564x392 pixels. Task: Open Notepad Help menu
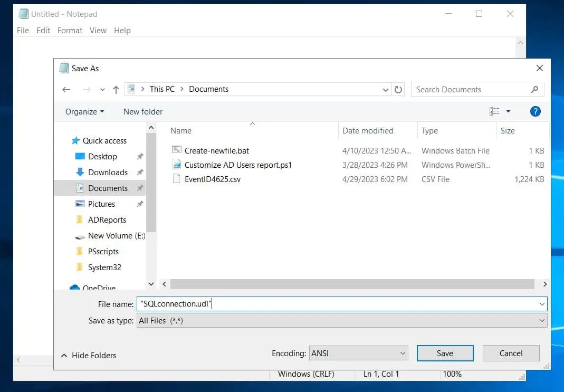(x=122, y=31)
